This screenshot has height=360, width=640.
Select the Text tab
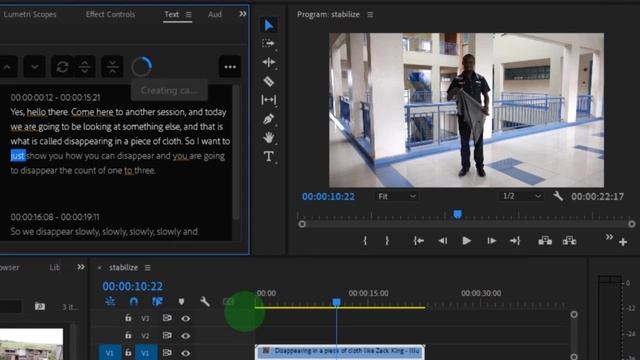171,14
